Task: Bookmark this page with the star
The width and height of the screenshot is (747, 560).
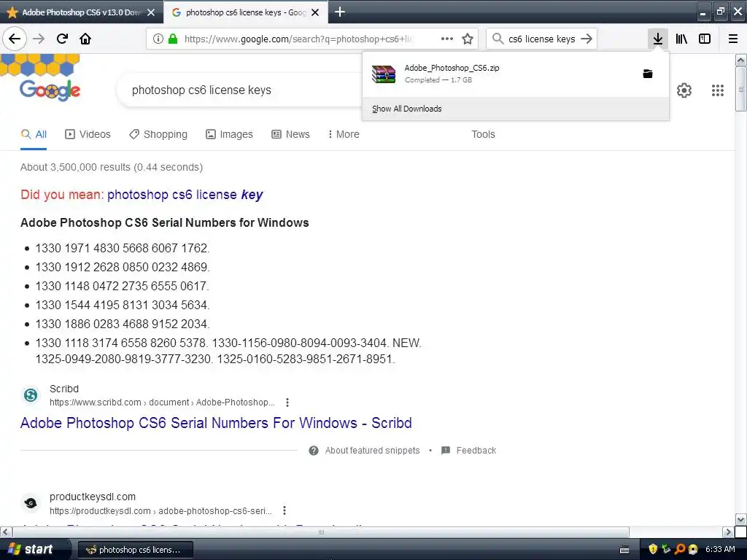Action: 468,39
